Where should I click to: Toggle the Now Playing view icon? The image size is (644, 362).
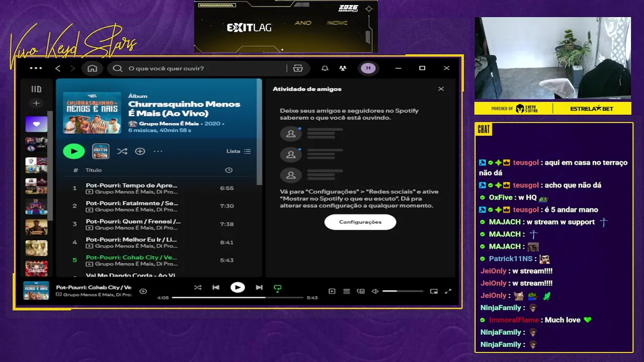pos(332,291)
